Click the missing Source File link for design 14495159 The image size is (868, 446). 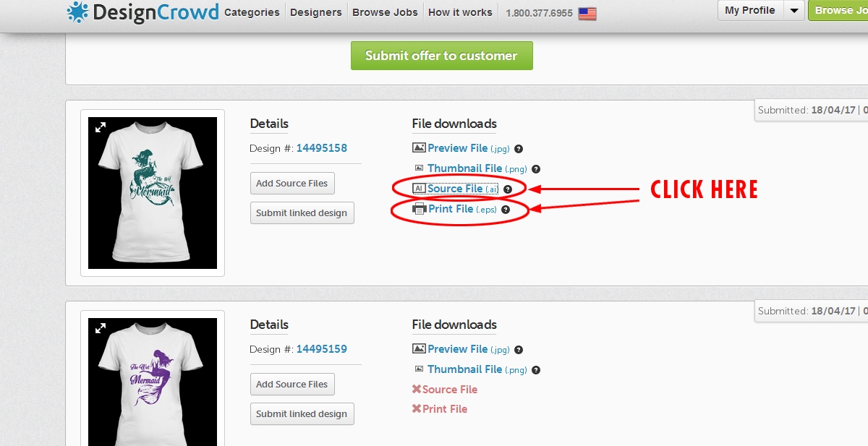click(x=450, y=390)
